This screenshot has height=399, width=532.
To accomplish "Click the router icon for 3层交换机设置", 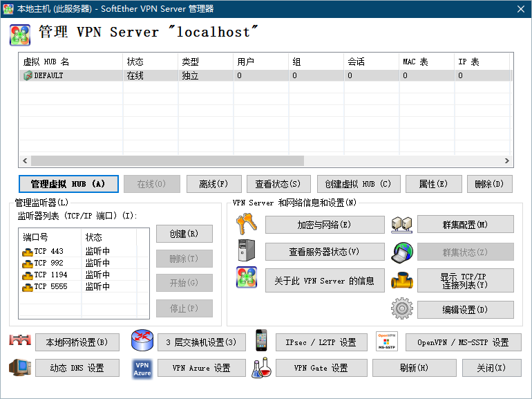I will pyautogui.click(x=142, y=340).
